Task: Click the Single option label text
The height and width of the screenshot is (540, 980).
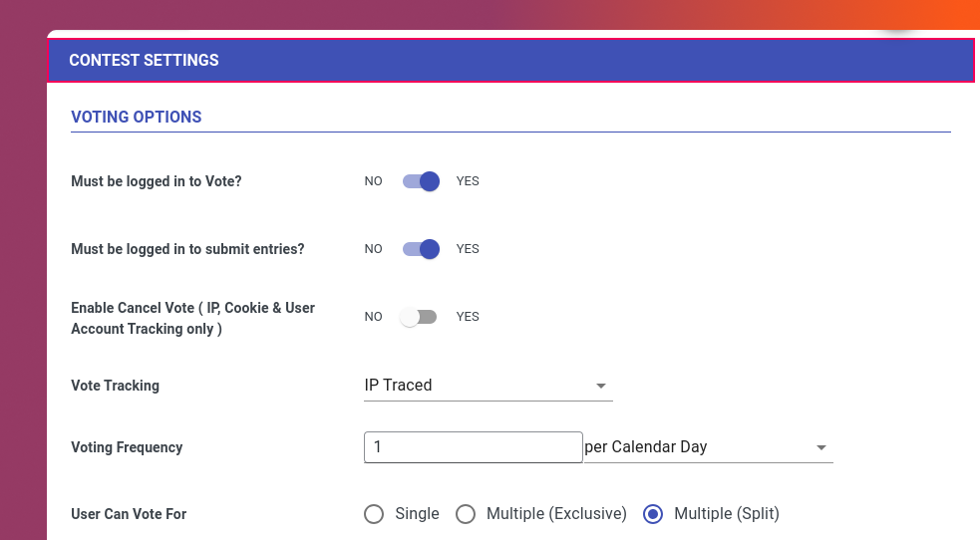Action: coord(417,514)
